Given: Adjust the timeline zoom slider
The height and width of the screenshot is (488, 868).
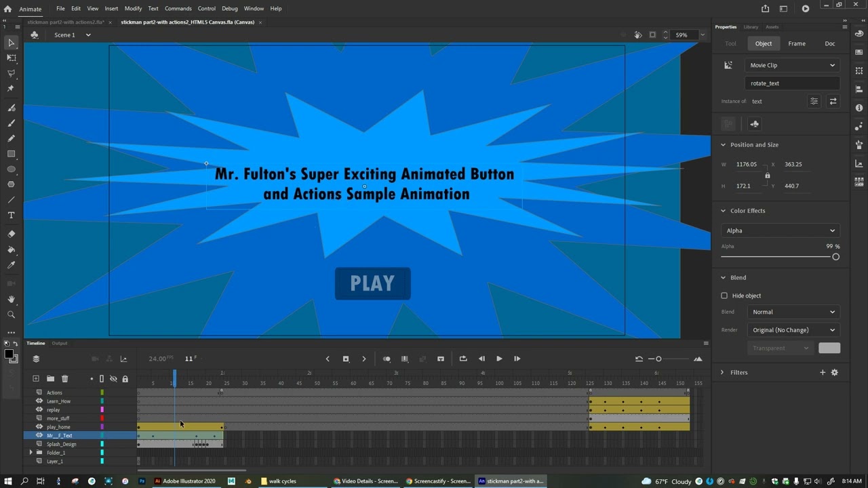Looking at the screenshot, I should coord(658,359).
